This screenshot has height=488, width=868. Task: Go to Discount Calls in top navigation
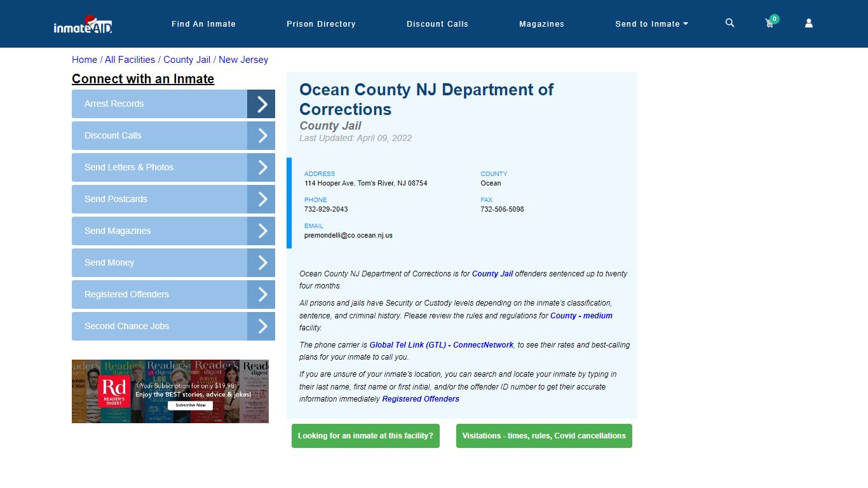437,24
